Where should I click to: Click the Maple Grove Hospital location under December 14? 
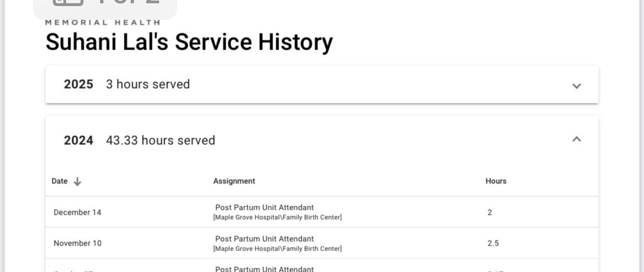277,217
